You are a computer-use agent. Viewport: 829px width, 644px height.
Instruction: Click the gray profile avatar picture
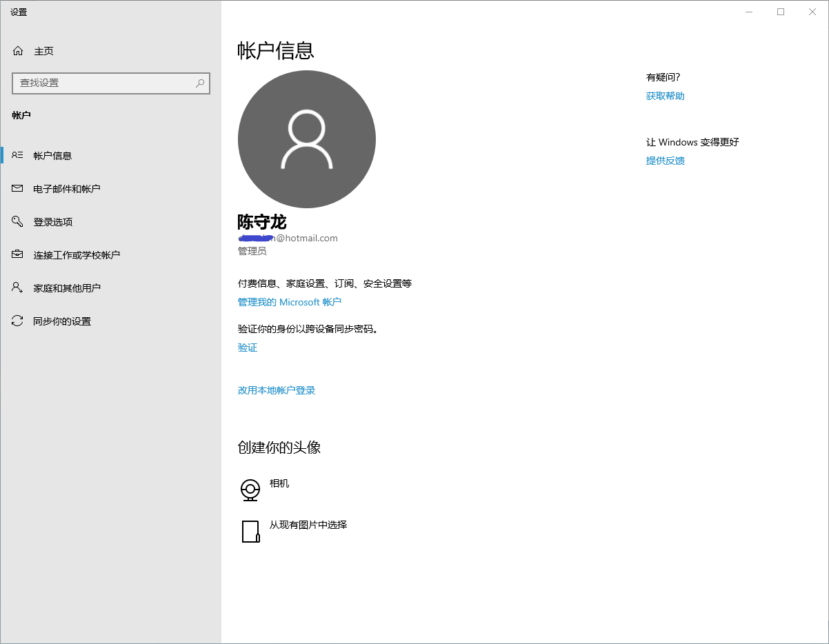pyautogui.click(x=307, y=139)
